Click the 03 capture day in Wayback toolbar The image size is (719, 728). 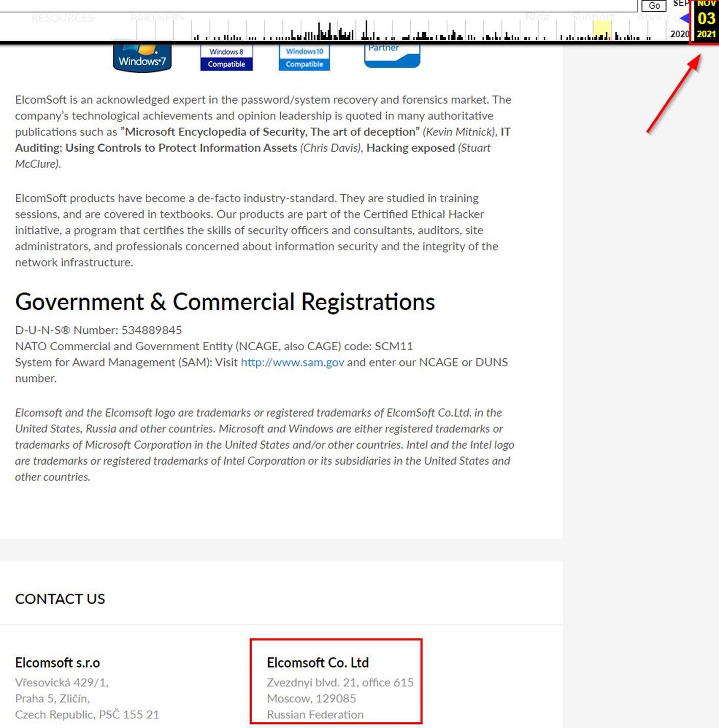click(x=706, y=18)
